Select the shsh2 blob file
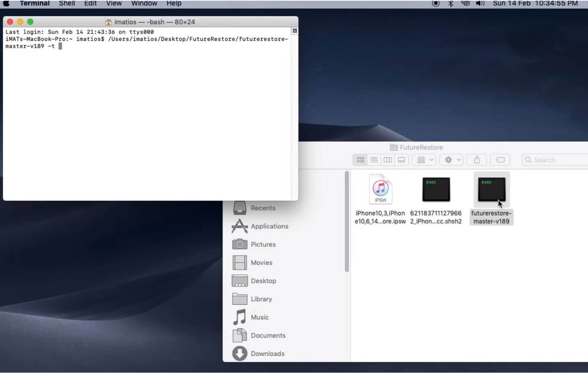This screenshot has width=588, height=373. pyautogui.click(x=436, y=190)
